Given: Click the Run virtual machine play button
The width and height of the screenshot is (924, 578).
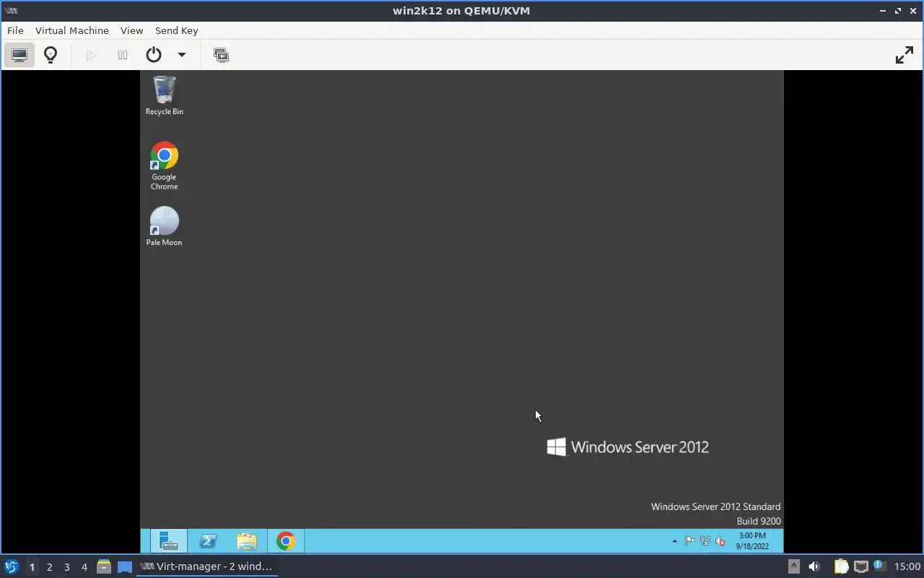Looking at the screenshot, I should tap(91, 55).
